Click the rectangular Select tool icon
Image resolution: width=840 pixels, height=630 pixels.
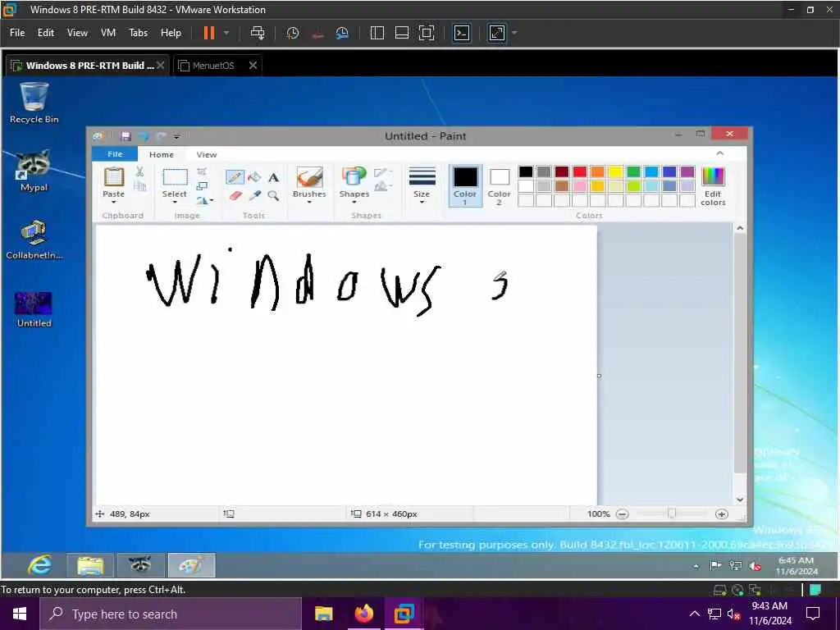pyautogui.click(x=175, y=177)
